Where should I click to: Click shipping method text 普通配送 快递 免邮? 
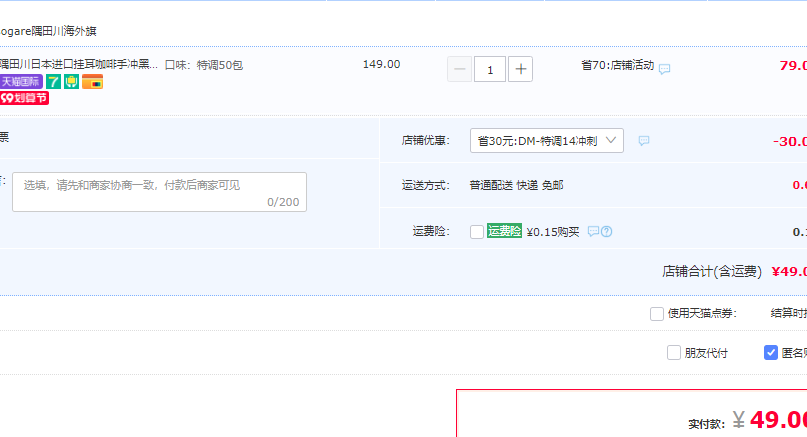tap(516, 185)
